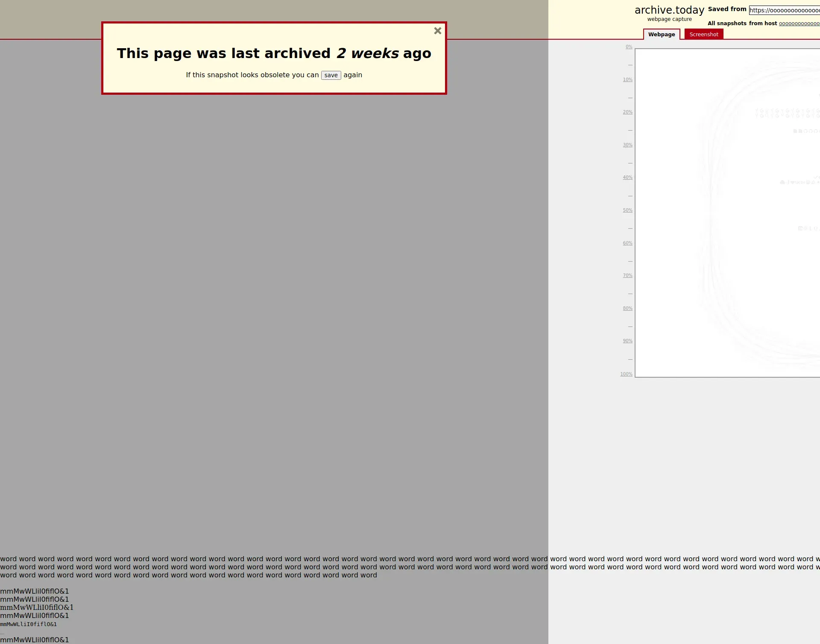Jump to 20% page position marker
Image resolution: width=820 pixels, height=644 pixels.
point(627,112)
